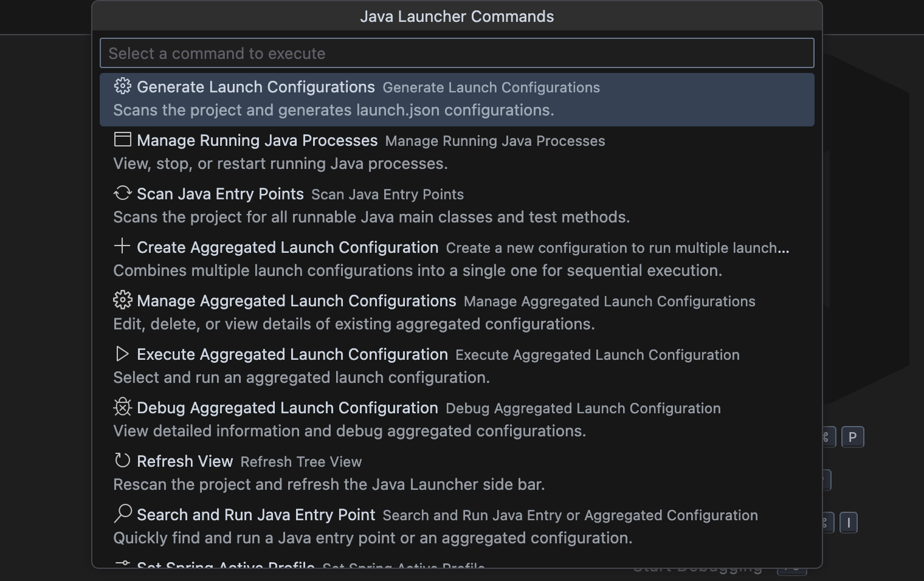Select the Generate Launch Configurations command
The height and width of the screenshot is (581, 924).
point(457,100)
